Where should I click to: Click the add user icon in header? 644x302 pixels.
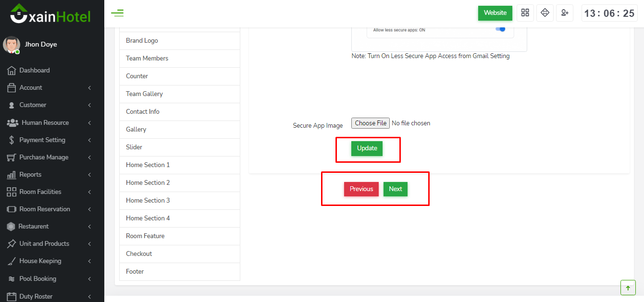click(x=565, y=13)
